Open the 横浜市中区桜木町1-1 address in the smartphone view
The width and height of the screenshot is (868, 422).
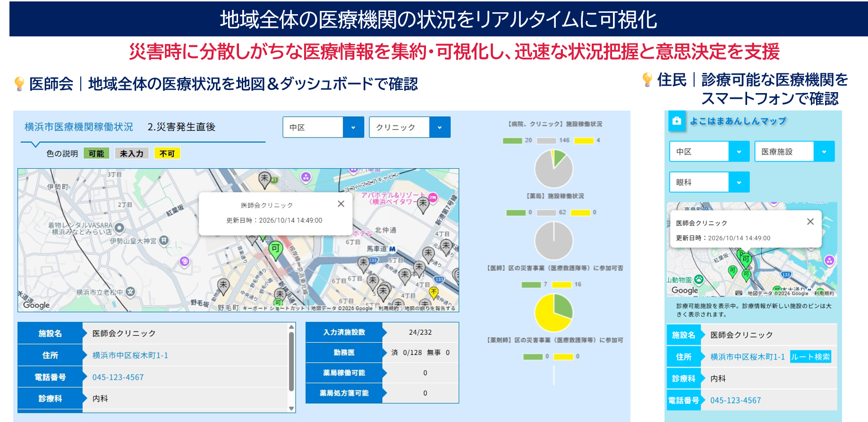pyautogui.click(x=748, y=357)
